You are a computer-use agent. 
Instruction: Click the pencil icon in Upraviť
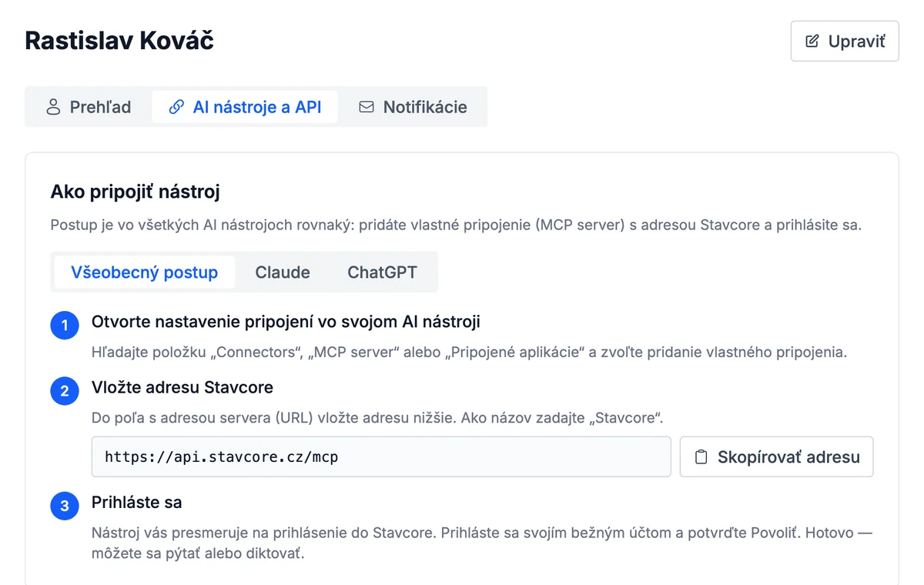(x=812, y=42)
